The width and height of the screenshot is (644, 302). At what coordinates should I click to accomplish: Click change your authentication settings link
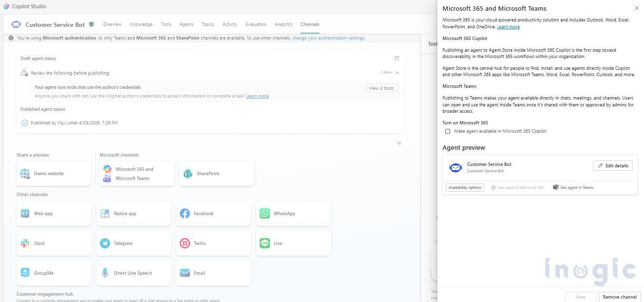click(328, 38)
